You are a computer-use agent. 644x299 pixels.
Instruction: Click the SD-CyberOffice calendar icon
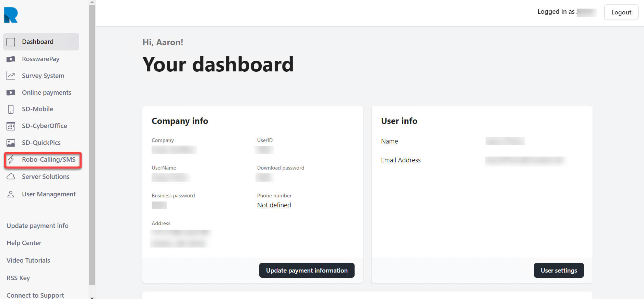(11, 126)
